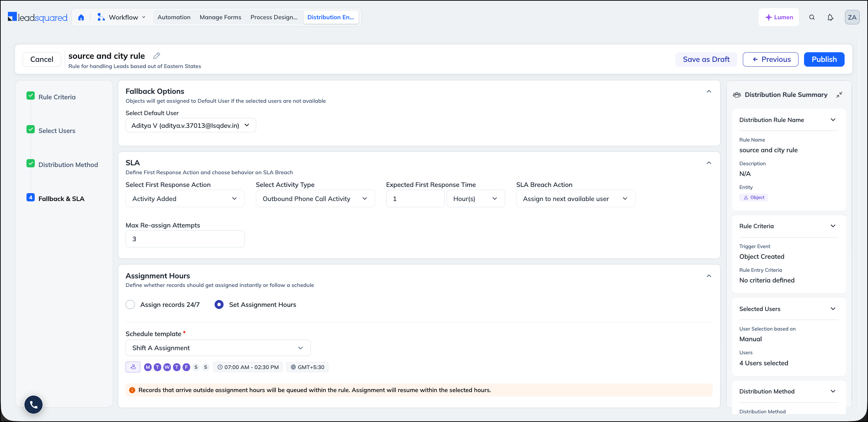Open notifications bell icon
This screenshot has height=422, width=868.
(x=831, y=17)
